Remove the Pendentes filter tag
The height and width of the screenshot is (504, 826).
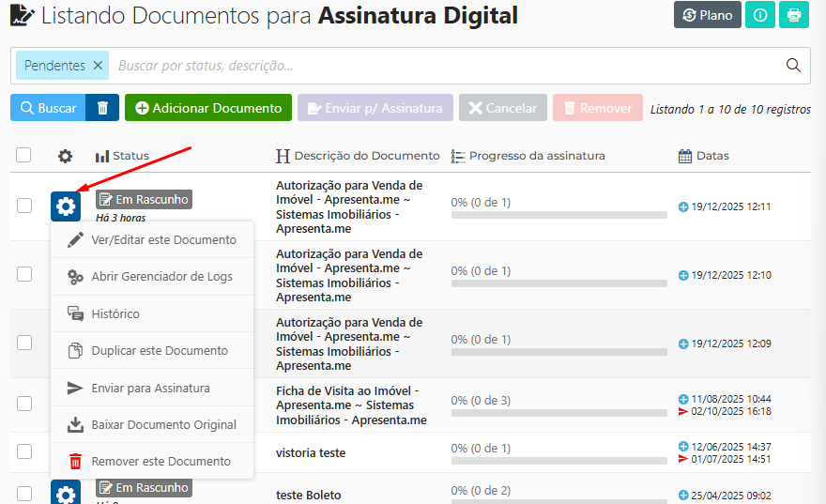coord(98,66)
